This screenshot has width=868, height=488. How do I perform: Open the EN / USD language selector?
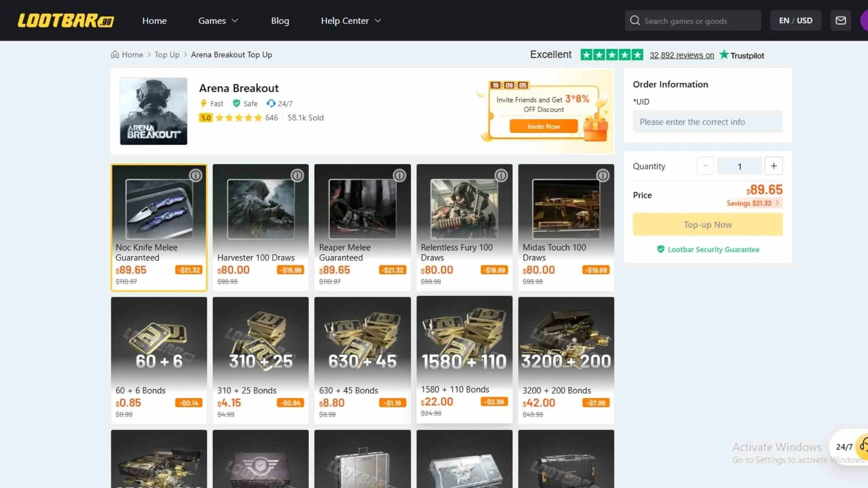pyautogui.click(x=795, y=21)
